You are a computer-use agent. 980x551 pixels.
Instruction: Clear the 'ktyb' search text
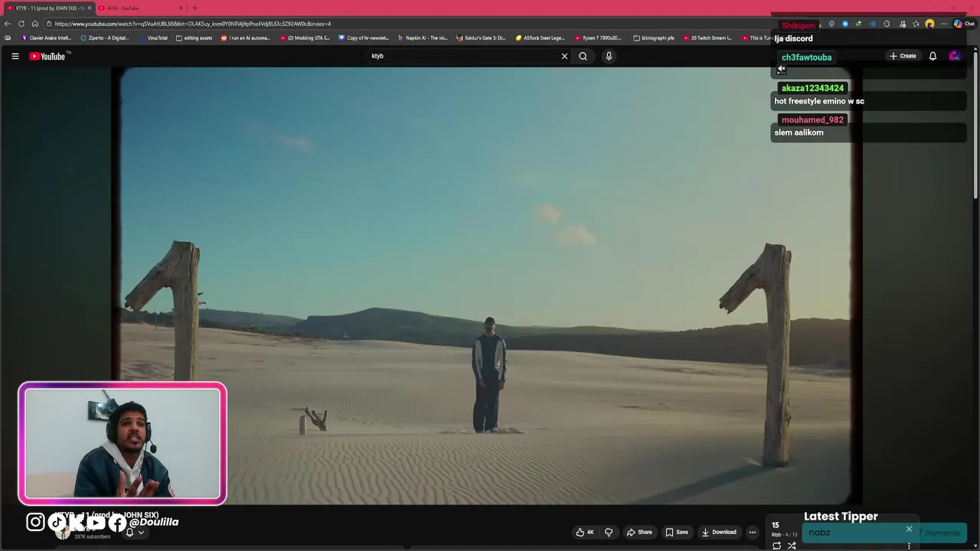[x=564, y=56]
